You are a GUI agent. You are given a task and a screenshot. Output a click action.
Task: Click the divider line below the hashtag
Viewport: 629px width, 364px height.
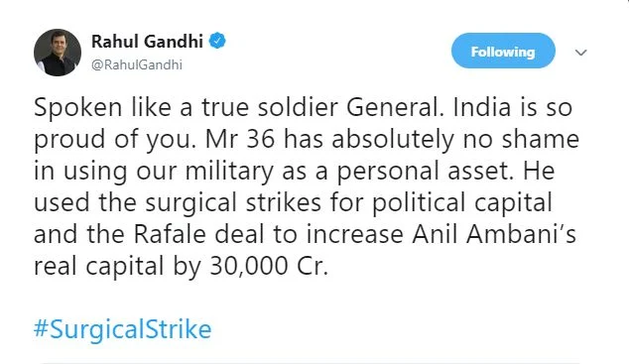[309, 363]
